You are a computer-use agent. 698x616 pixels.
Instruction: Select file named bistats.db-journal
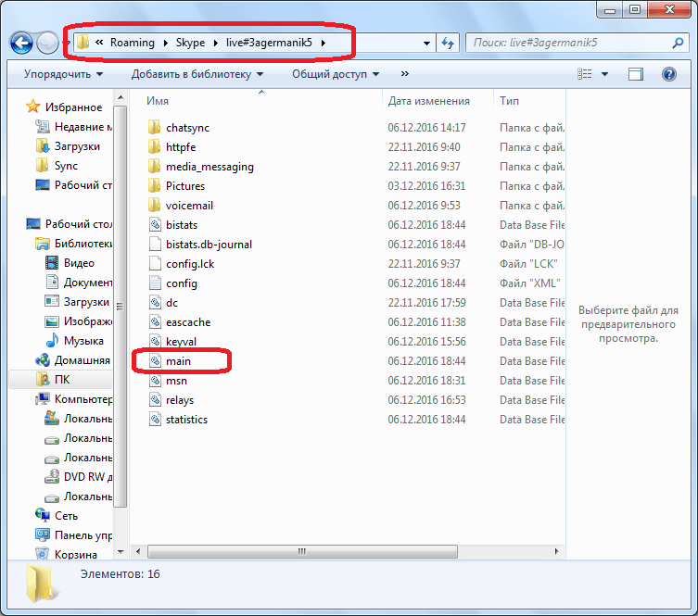pyautogui.click(x=209, y=245)
